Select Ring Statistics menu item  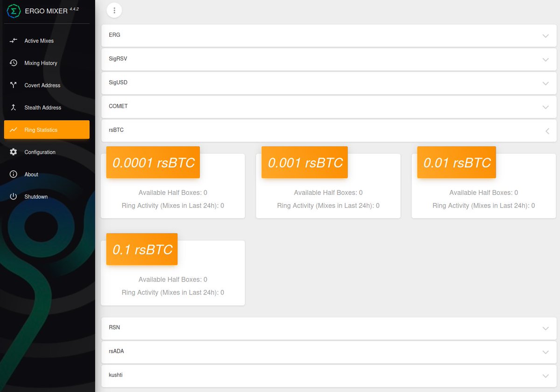[x=47, y=130]
